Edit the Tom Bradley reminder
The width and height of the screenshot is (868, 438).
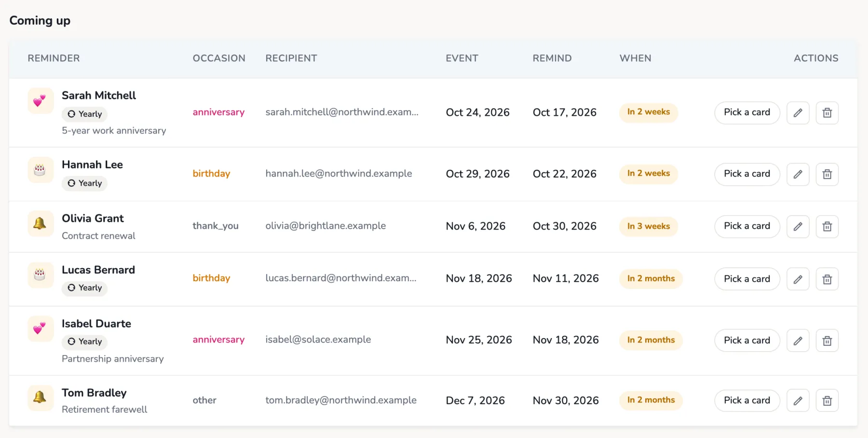click(798, 400)
